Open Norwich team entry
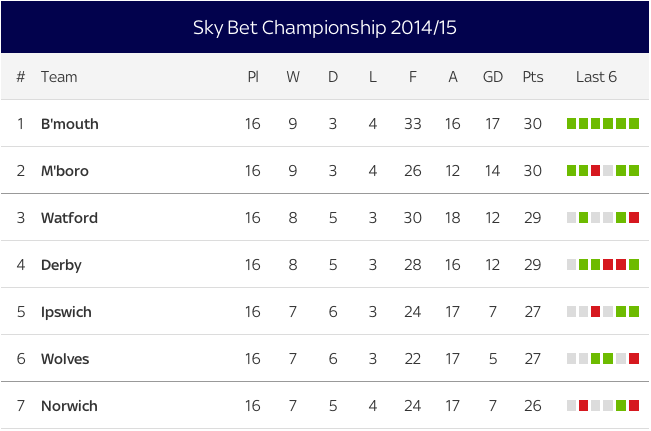The height and width of the screenshot is (431, 651). tap(69, 406)
